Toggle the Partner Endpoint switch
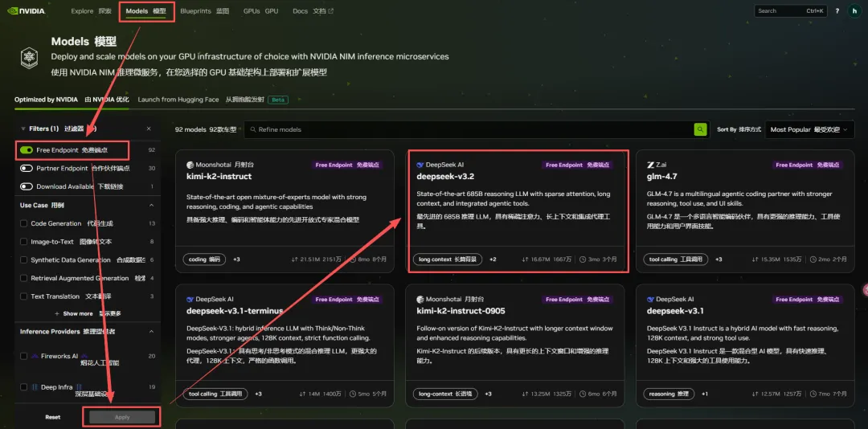The image size is (868, 429). pos(26,168)
